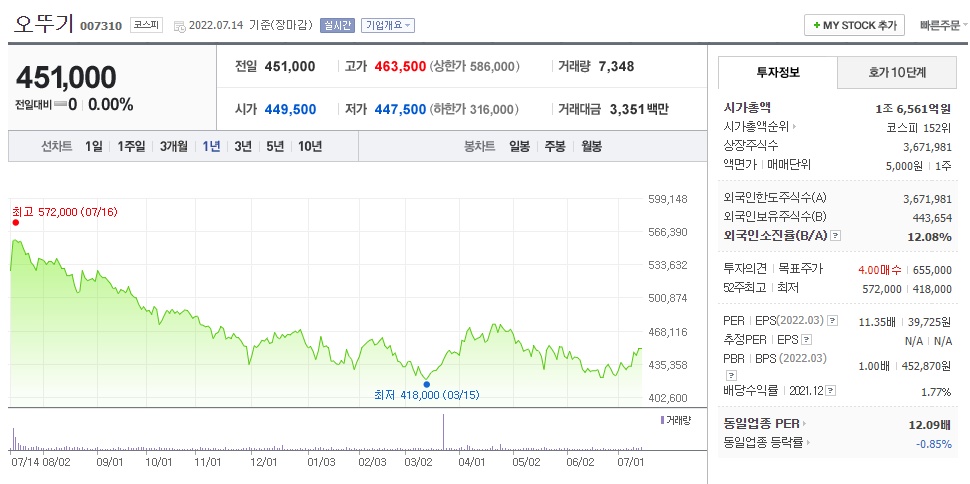Image resolution: width=970 pixels, height=484 pixels.
Task: Click the red 최고 572,000 chart marker
Action: coord(15,222)
